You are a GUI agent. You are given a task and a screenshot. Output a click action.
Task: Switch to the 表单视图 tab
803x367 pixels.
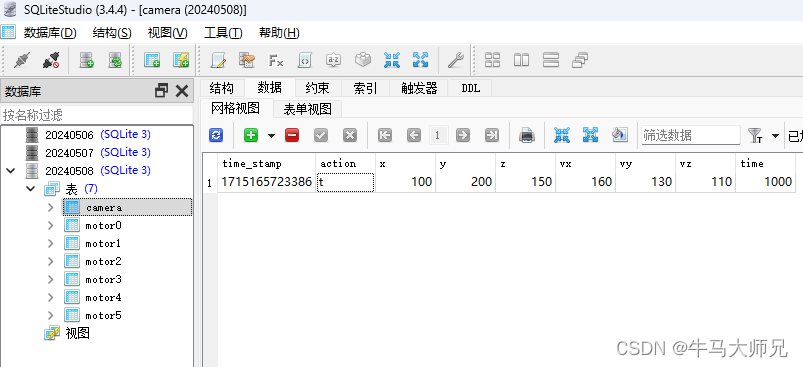(x=308, y=109)
